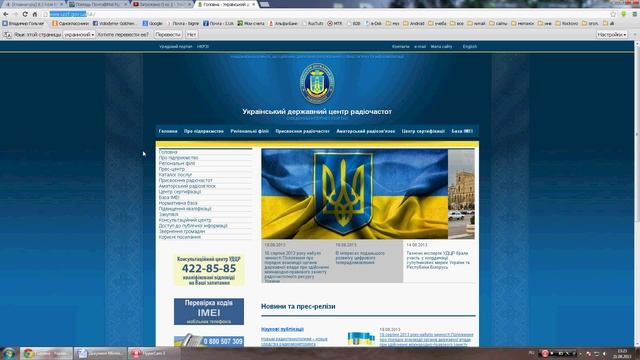Screen dimensions: 640x360
Task: Open a new tab with the new-tab button
Action: coord(264,4)
